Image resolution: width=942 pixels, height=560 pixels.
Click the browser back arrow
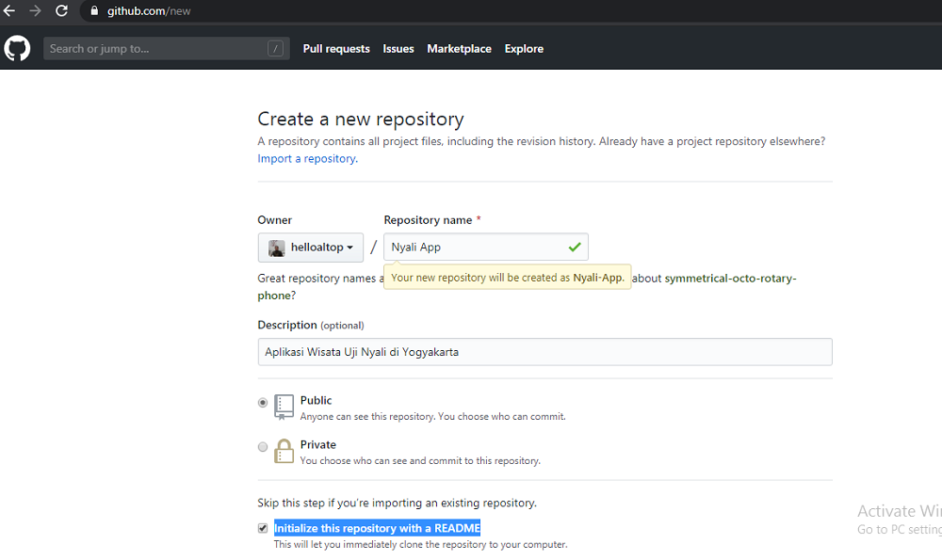pyautogui.click(x=11, y=10)
